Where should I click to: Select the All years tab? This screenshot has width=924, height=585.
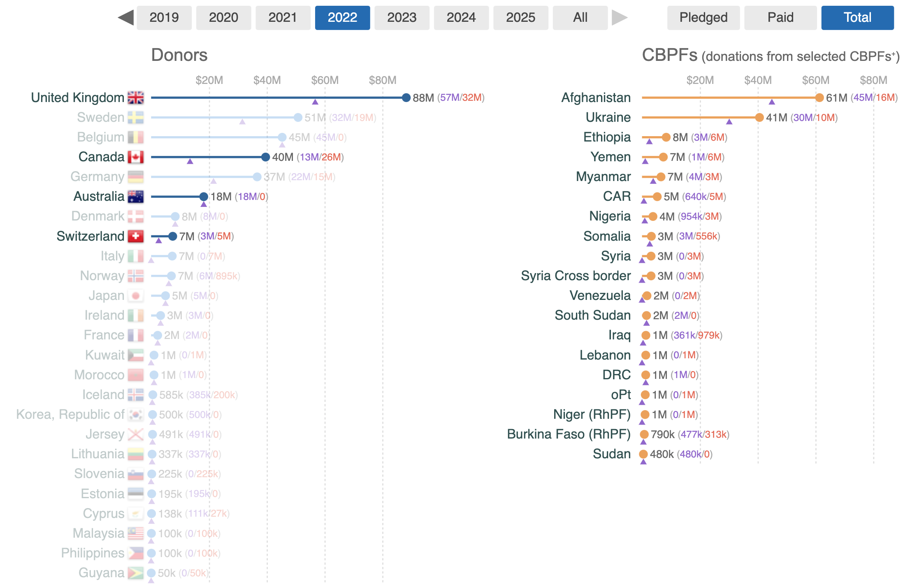(x=580, y=18)
